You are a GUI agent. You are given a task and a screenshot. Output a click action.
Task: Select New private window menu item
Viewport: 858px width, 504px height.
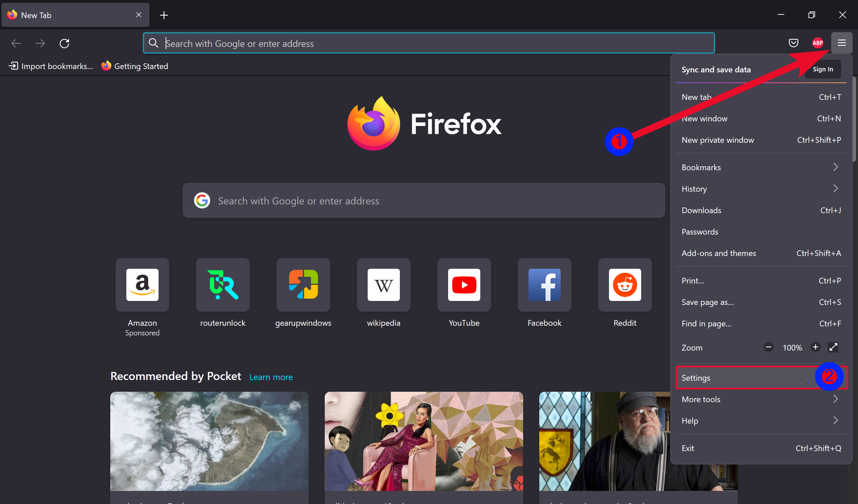pyautogui.click(x=761, y=140)
